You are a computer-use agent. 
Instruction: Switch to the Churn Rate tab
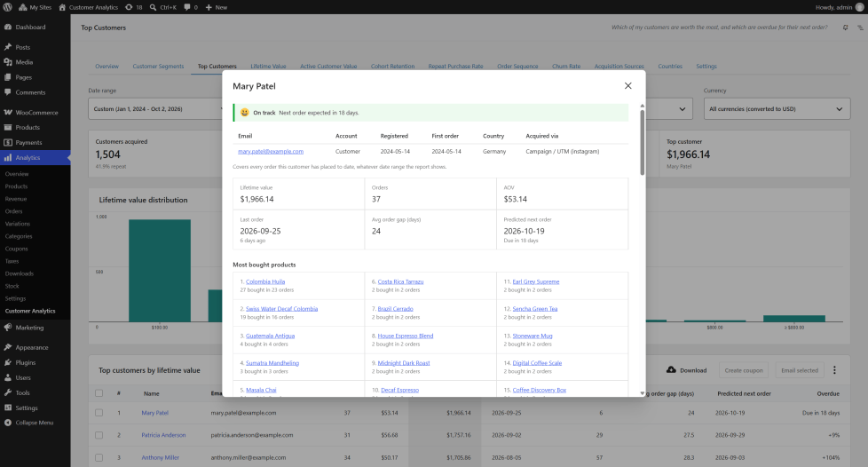pos(565,67)
